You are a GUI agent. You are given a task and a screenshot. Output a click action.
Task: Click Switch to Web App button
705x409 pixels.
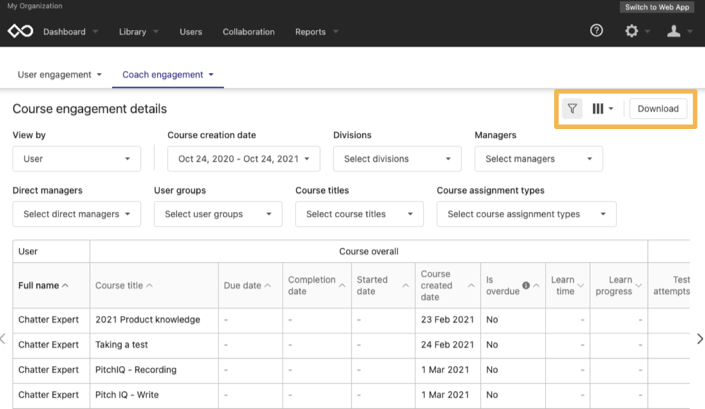click(x=657, y=7)
